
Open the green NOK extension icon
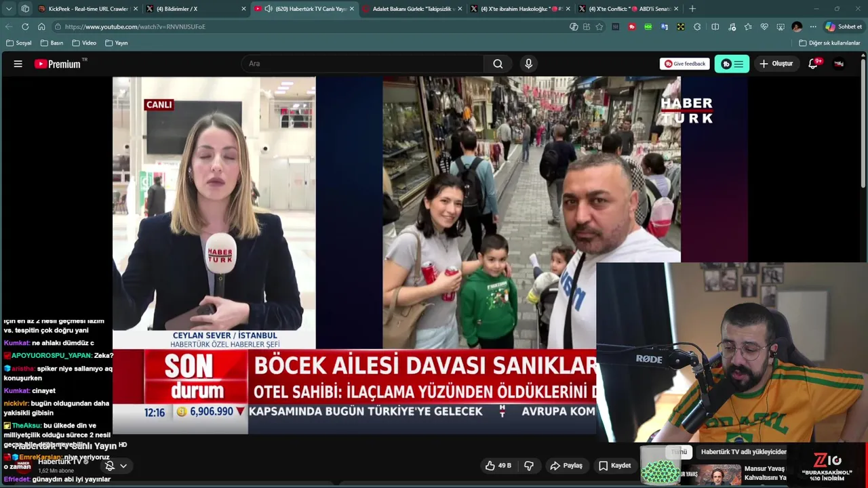click(x=648, y=26)
